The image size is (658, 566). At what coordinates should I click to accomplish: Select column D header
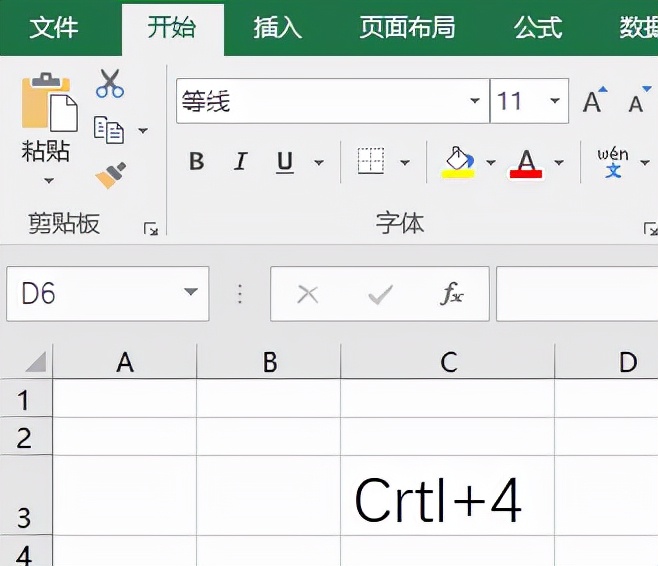[607, 362]
